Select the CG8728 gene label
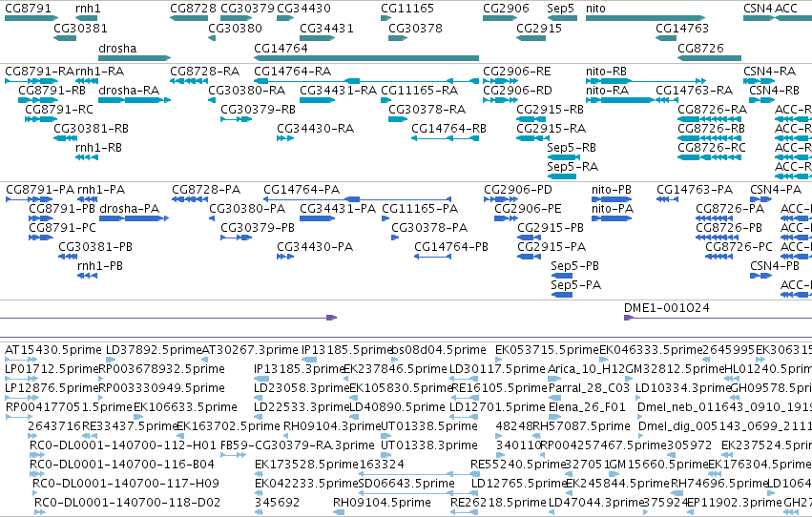 click(x=193, y=9)
